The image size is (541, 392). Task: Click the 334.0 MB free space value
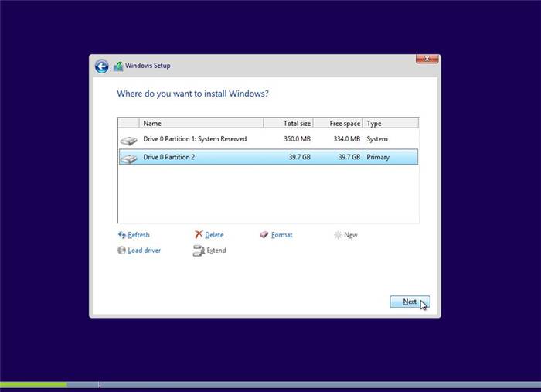[347, 139]
